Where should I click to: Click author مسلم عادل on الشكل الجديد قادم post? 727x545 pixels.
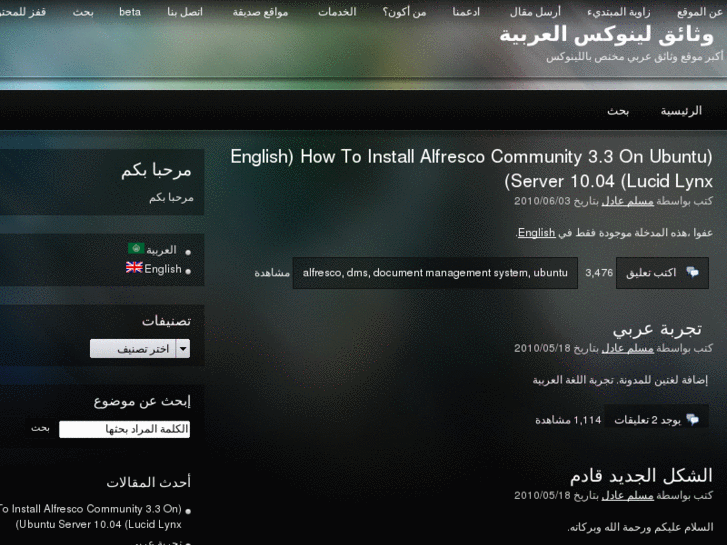tap(627, 495)
